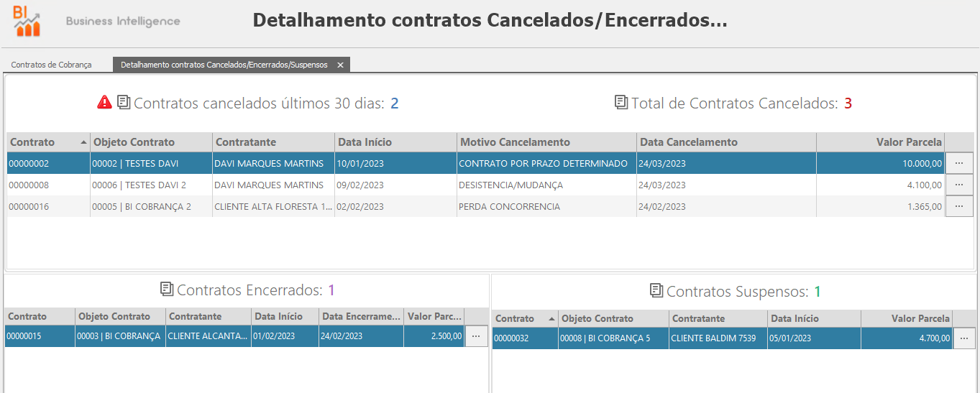Click document icon beside Contratos cancelados últimos 30 dias
Image resolution: width=980 pixels, height=393 pixels.
point(124,103)
